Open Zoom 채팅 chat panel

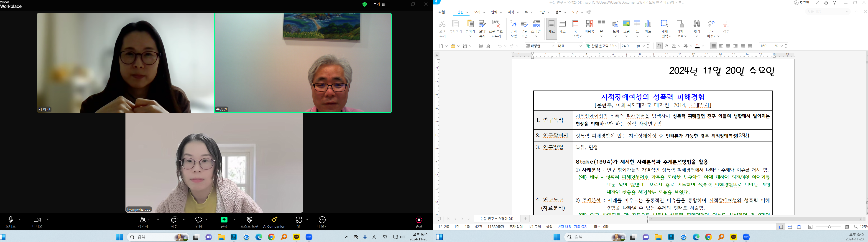click(174, 222)
